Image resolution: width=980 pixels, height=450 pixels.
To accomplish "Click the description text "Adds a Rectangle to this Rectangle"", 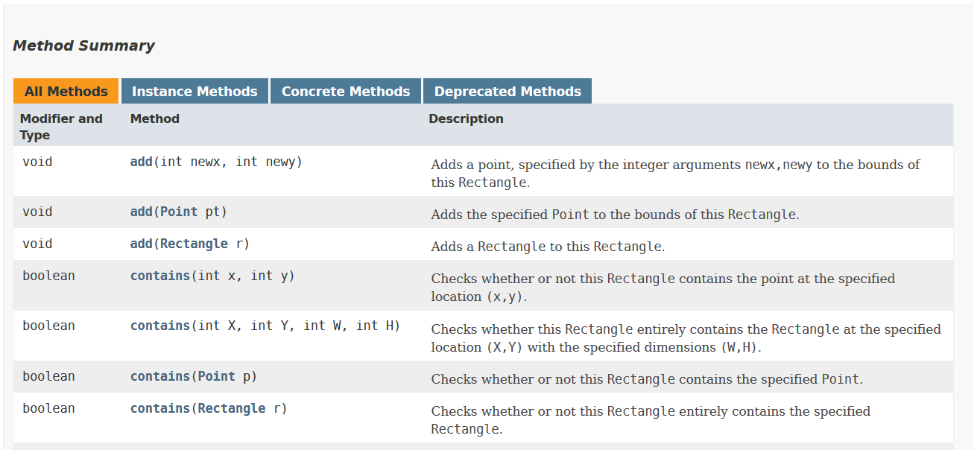I will pyautogui.click(x=547, y=247).
